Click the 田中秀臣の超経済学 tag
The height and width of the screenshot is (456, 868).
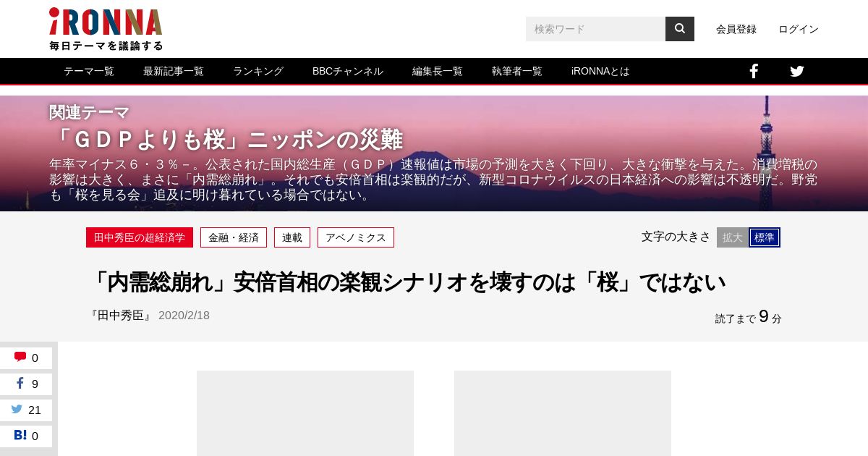click(x=140, y=237)
